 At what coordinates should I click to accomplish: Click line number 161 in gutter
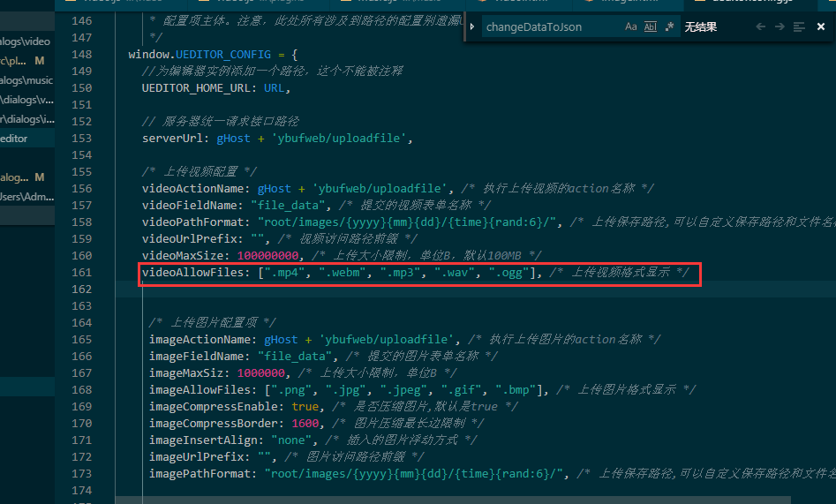point(81,272)
